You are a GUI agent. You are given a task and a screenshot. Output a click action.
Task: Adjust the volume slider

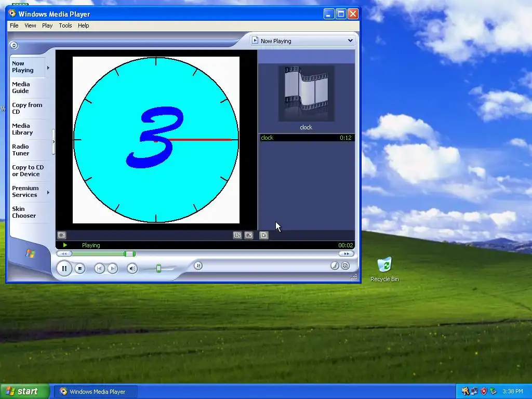(x=158, y=269)
